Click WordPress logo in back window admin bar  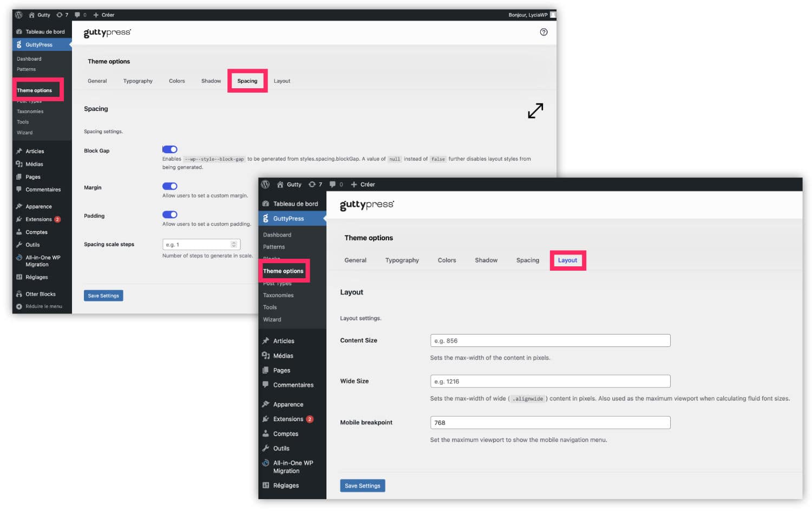18,15
